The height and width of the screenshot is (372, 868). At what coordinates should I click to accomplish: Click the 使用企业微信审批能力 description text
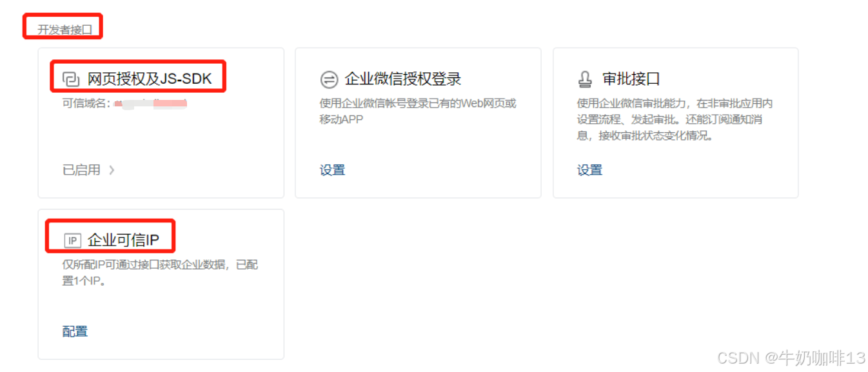pos(675,119)
